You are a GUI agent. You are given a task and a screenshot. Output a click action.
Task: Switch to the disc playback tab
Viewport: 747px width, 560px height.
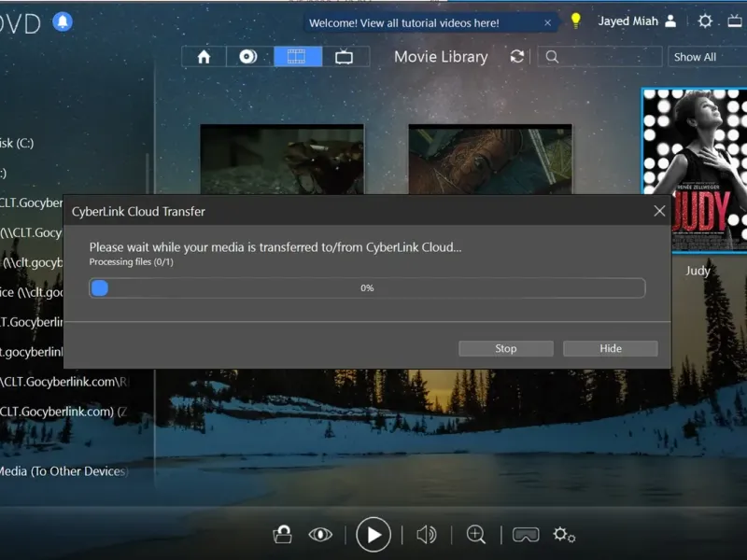[x=249, y=57]
